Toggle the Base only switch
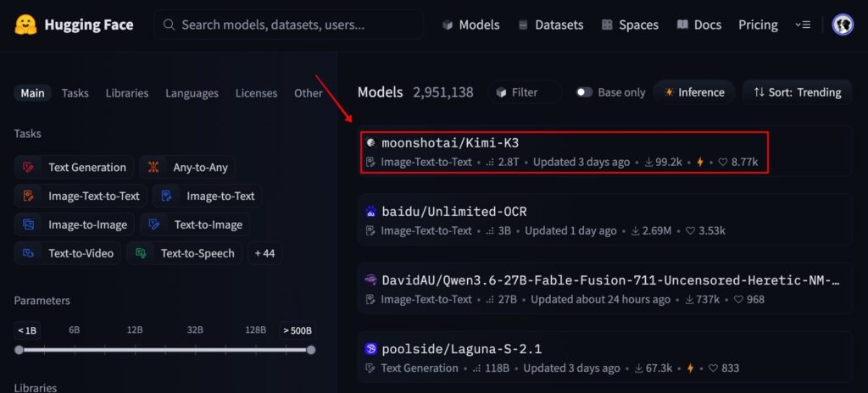The height and width of the screenshot is (393, 868). pyautogui.click(x=584, y=92)
